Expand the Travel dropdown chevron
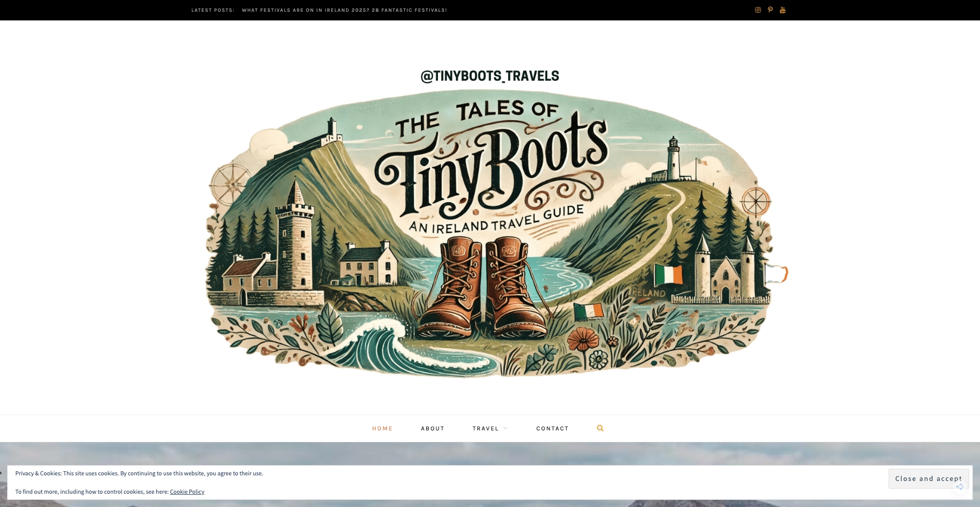Screen dimensions: 980x507 pos(505,428)
